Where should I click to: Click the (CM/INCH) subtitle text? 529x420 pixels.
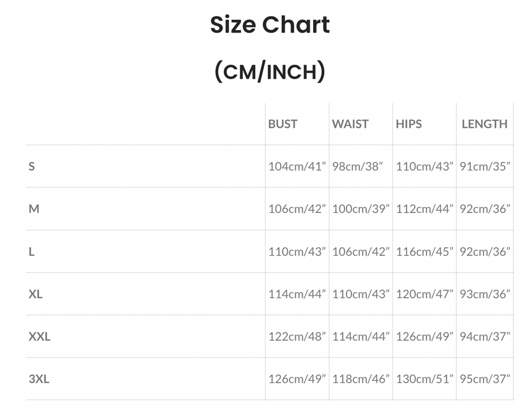(x=270, y=71)
